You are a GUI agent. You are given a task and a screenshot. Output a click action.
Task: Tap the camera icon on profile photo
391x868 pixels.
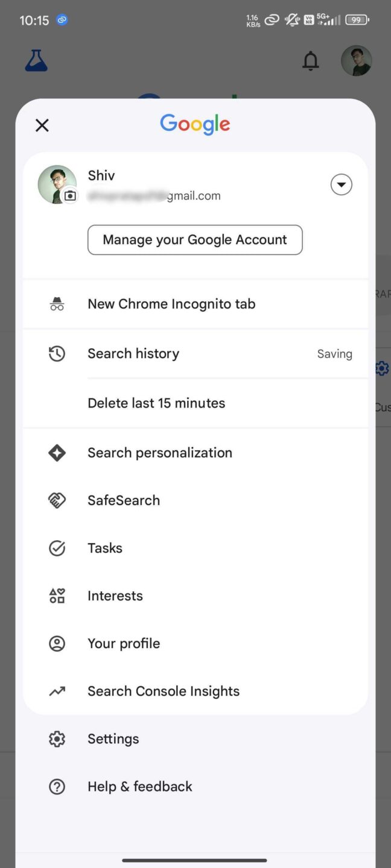(x=70, y=196)
